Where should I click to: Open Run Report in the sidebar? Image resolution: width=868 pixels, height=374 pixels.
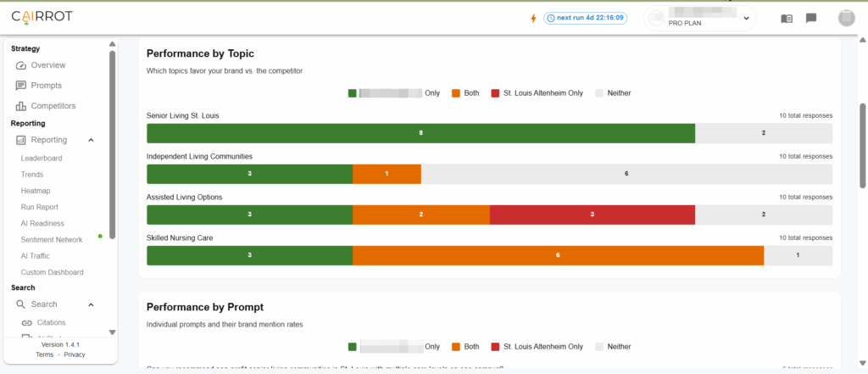pyautogui.click(x=39, y=207)
